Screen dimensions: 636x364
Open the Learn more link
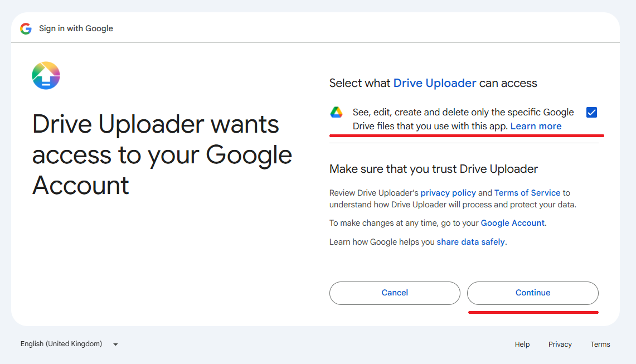coord(536,126)
